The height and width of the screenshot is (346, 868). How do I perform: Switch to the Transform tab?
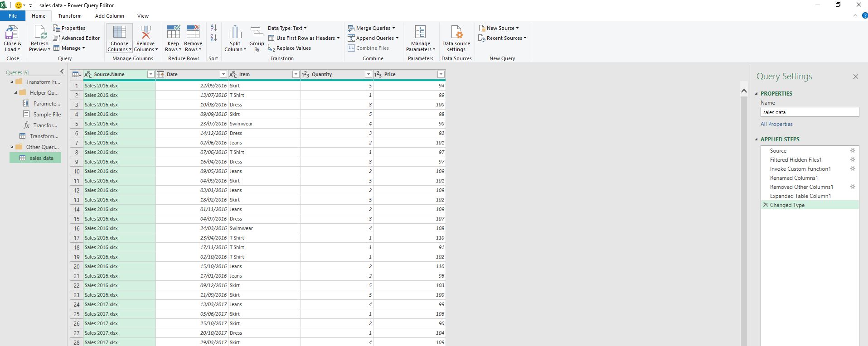coord(70,16)
